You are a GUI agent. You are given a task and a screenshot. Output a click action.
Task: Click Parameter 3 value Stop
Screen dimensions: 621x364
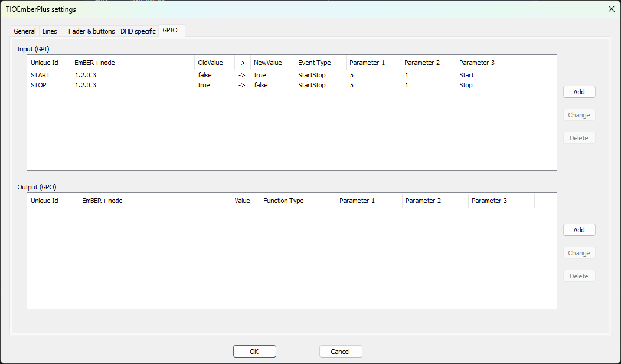click(466, 85)
